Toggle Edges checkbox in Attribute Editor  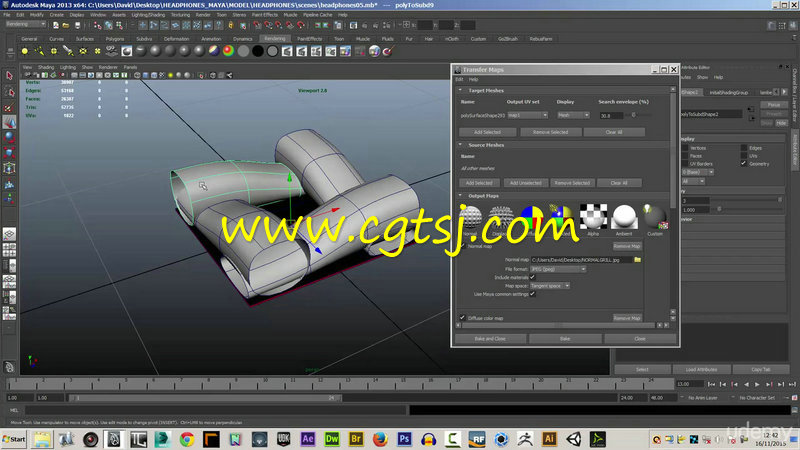[743, 148]
